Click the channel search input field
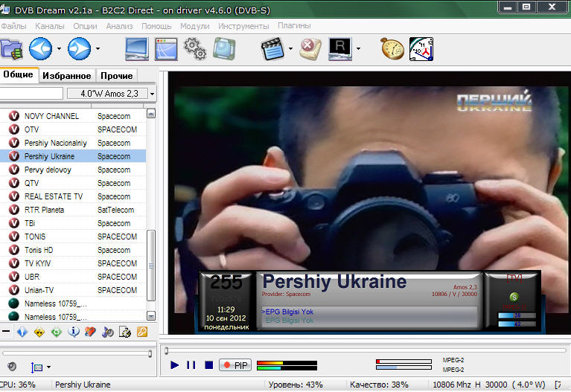 coord(31,94)
